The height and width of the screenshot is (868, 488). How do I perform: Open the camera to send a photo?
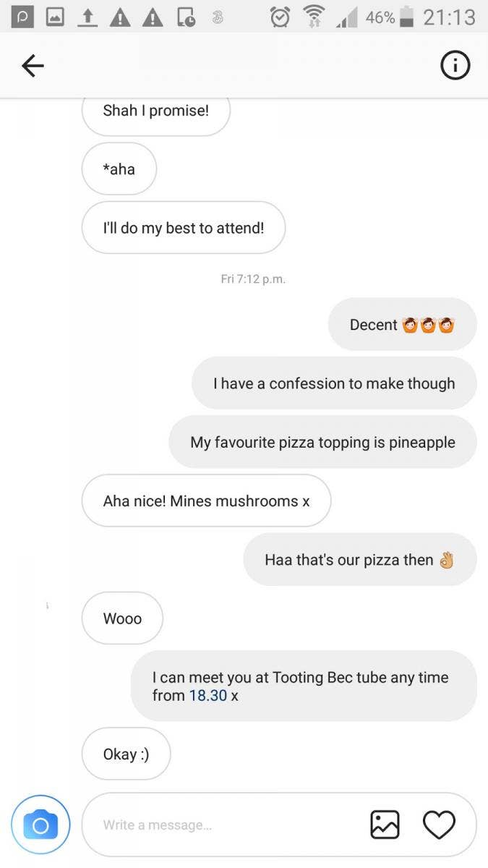tap(40, 825)
